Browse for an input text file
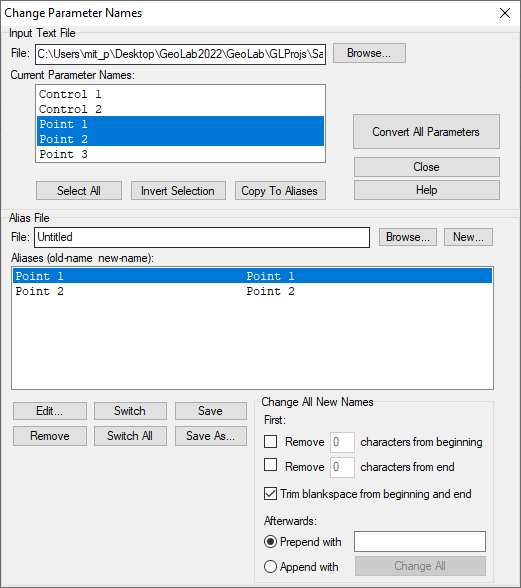Screen dimensions: 521x588 click(369, 53)
